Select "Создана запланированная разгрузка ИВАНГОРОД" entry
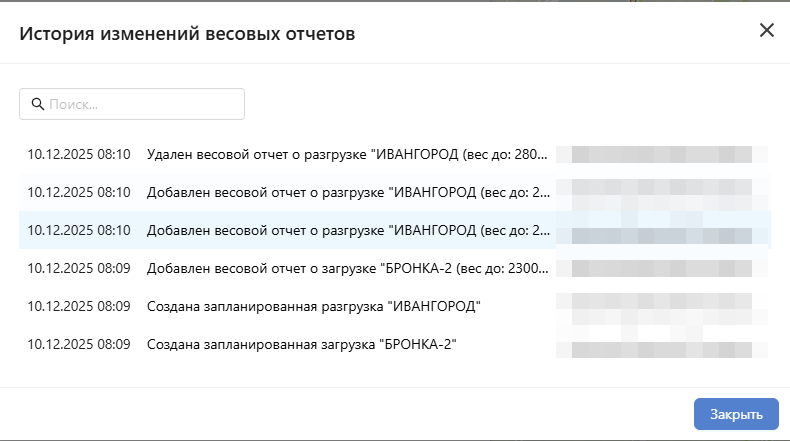Screen dimensions: 790x441 (x=313, y=306)
